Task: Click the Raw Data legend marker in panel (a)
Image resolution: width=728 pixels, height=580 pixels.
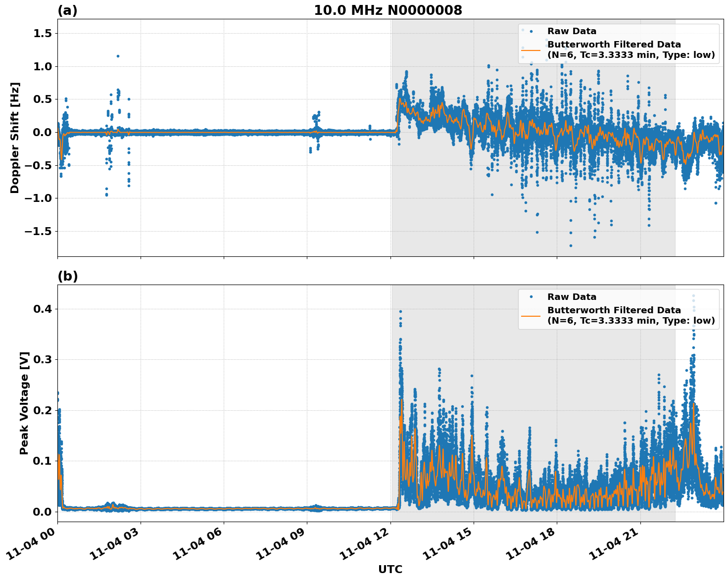Action: [x=531, y=30]
